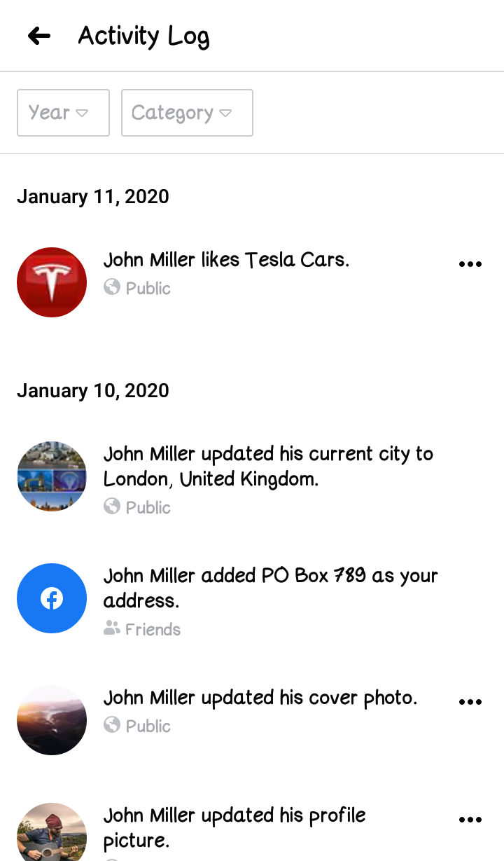
Task: Open the 'John Miller likes Tesla Cars' entry
Action: click(x=226, y=260)
